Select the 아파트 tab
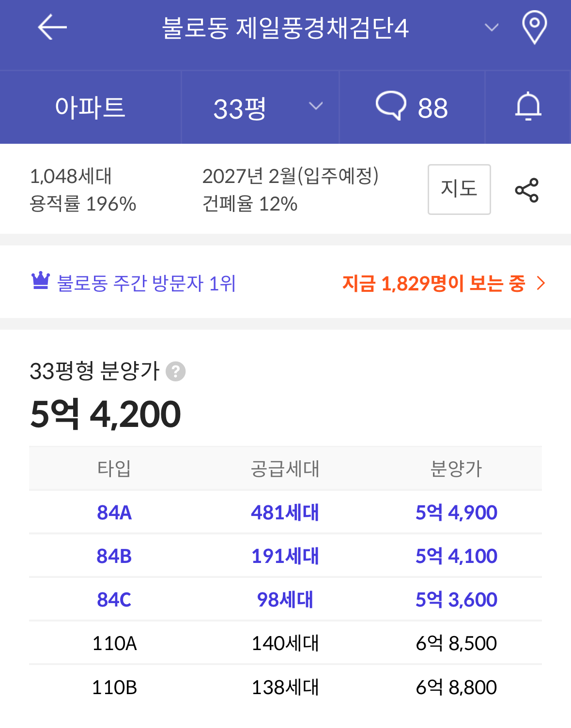This screenshot has width=571, height=728. click(90, 107)
